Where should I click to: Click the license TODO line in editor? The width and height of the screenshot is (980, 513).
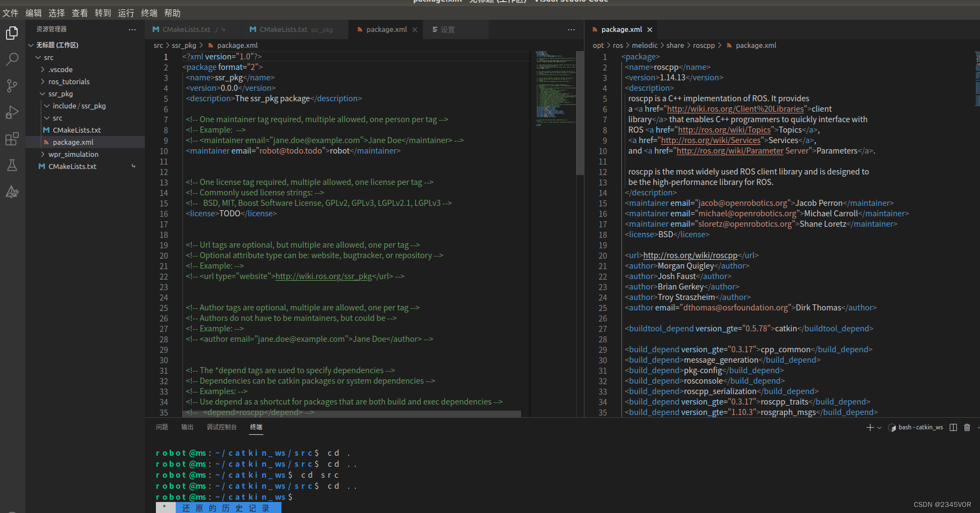tap(231, 214)
